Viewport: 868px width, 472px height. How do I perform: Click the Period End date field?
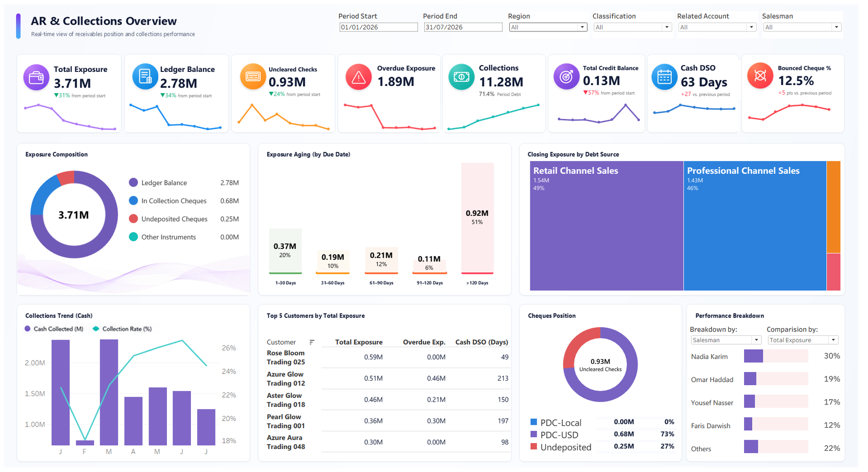tap(463, 27)
